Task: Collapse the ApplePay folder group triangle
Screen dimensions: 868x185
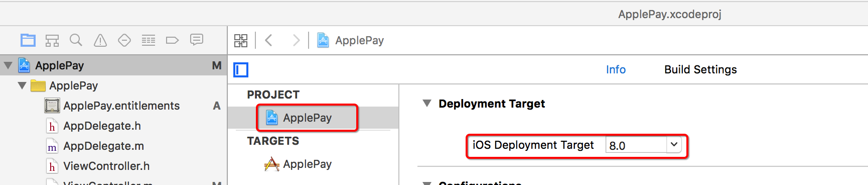Action: click(22, 85)
